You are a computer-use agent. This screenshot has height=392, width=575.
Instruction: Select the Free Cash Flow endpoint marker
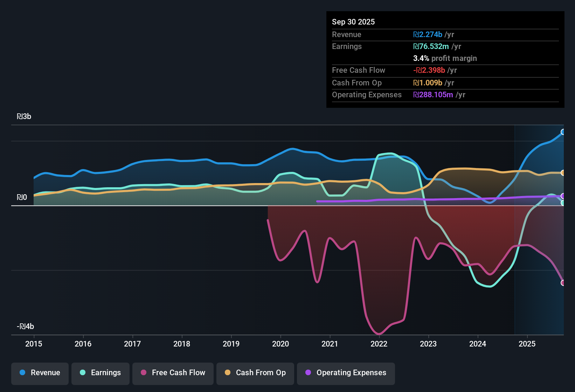[x=563, y=282]
